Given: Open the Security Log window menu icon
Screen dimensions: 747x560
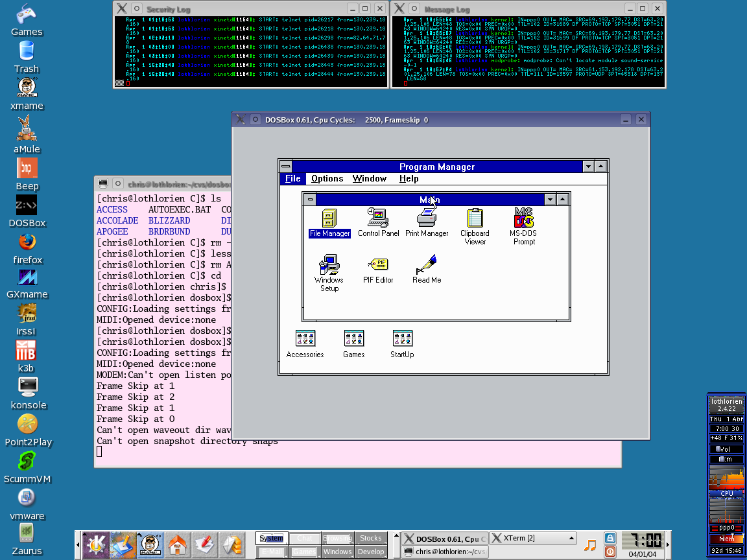Looking at the screenshot, I should click(122, 8).
